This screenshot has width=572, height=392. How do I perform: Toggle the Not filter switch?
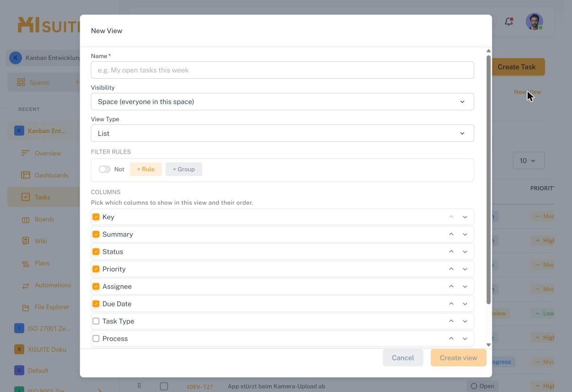point(104,169)
